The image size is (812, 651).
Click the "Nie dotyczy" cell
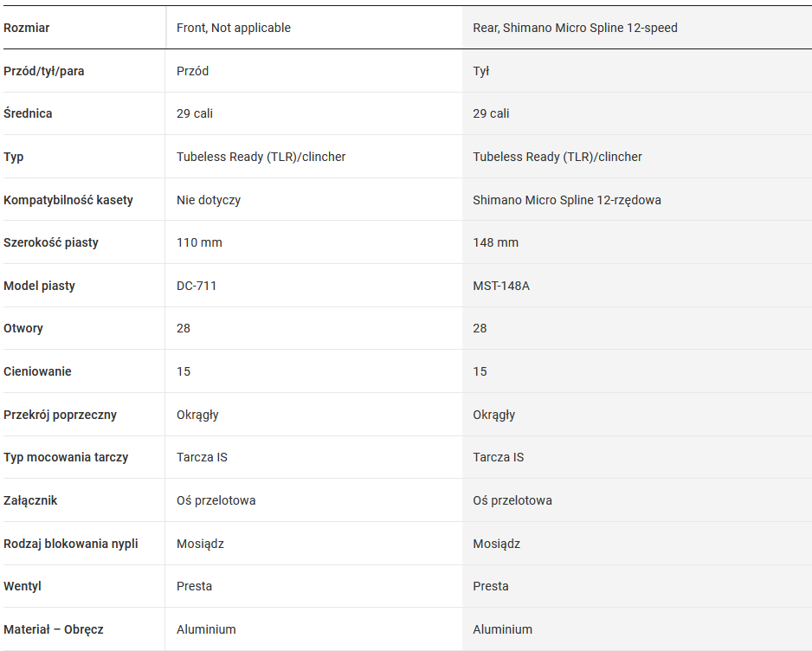click(209, 200)
